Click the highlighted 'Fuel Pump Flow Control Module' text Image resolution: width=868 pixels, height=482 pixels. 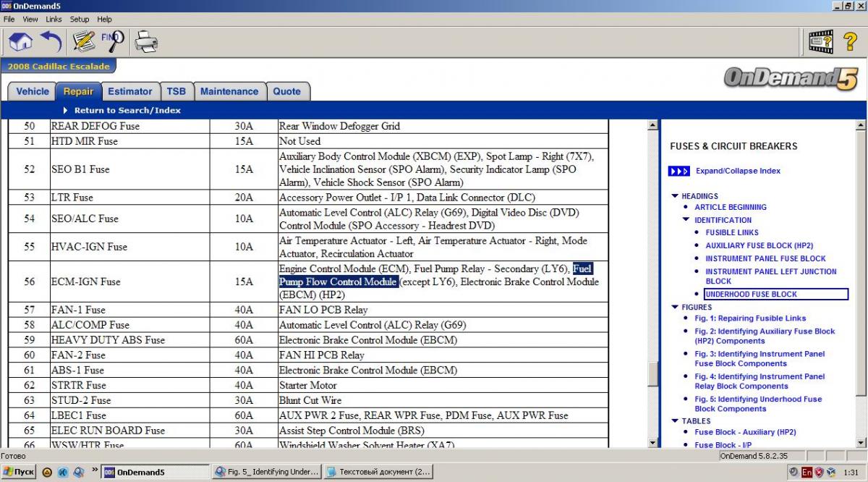(436, 275)
